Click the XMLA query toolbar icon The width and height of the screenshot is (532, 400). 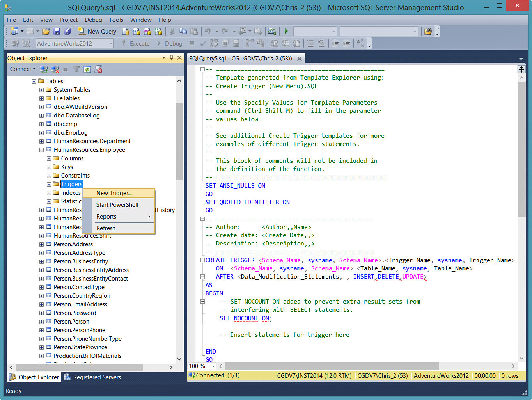[x=158, y=32]
